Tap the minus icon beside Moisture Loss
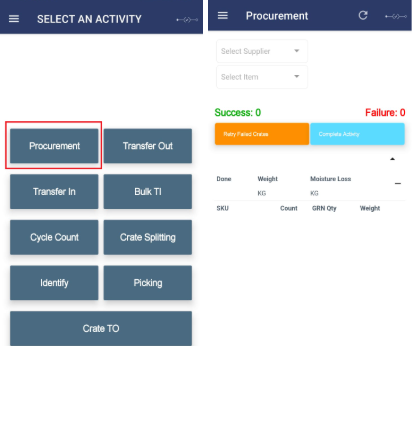This screenshot has height=426, width=413. point(398,184)
